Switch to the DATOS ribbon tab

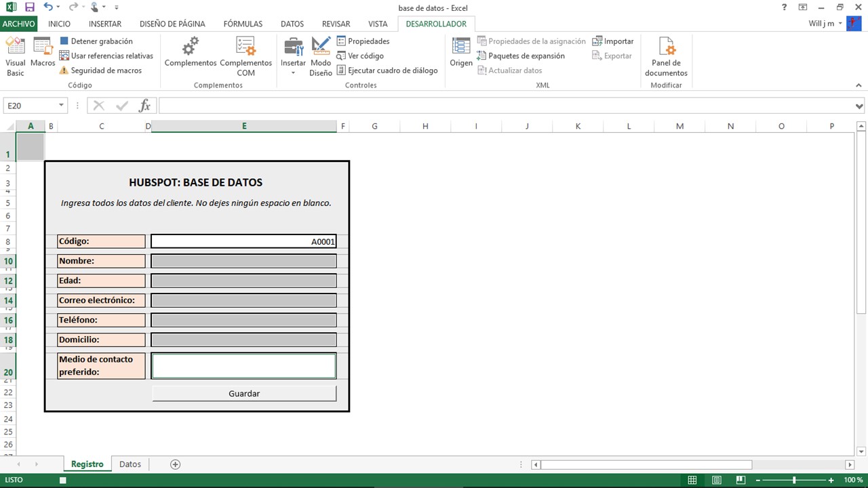tap(292, 24)
